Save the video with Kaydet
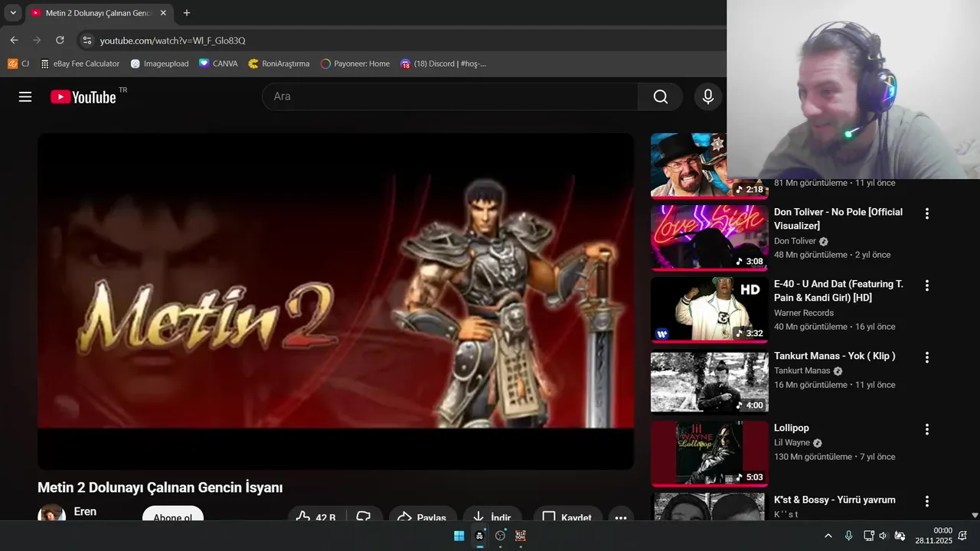This screenshot has width=980, height=551. click(567, 514)
